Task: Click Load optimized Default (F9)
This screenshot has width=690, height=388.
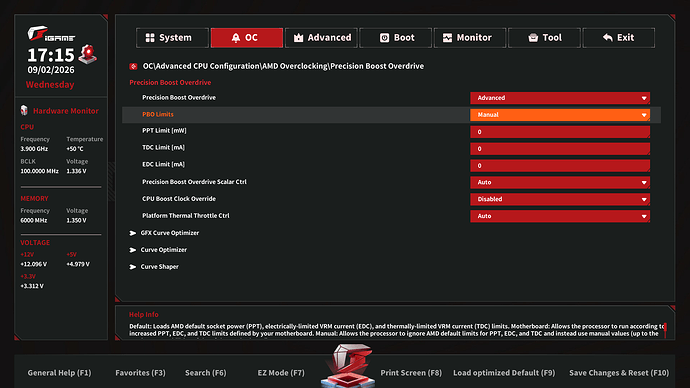Action: point(504,373)
